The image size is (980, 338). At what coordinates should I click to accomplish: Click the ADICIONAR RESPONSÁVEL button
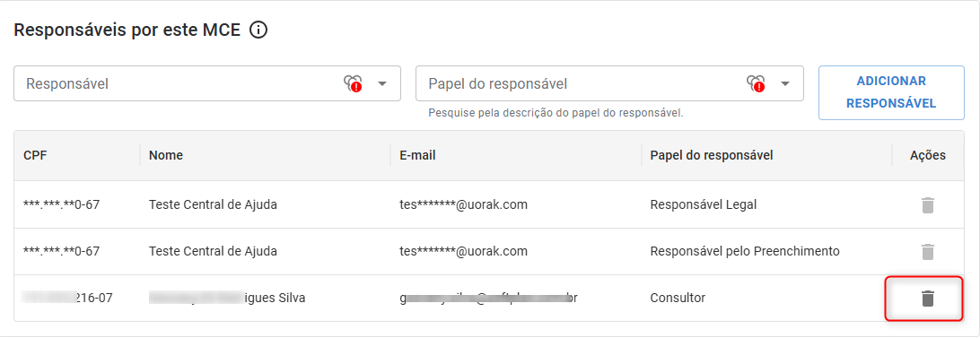click(891, 92)
